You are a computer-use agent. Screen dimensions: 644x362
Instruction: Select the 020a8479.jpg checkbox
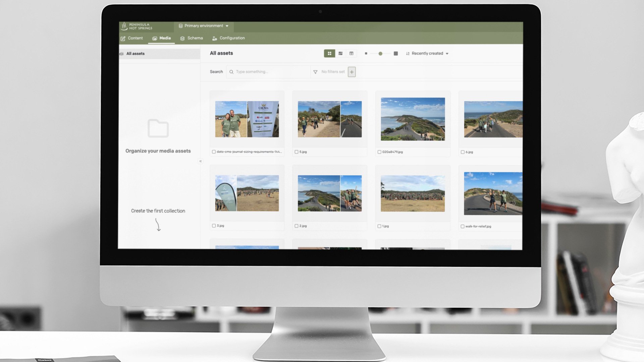pos(379,152)
